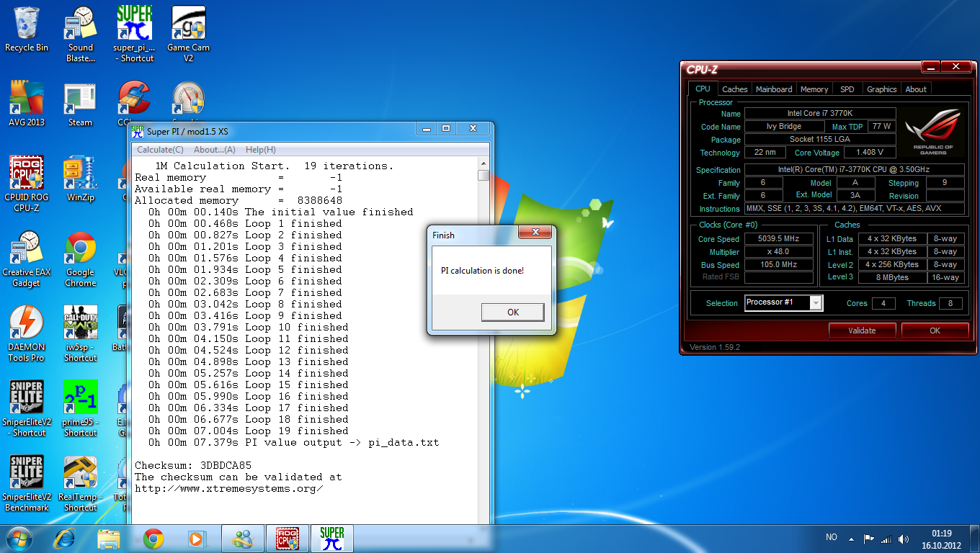Switch to the Memory tab in CPU-Z
This screenshot has height=553, width=980.
(x=814, y=89)
